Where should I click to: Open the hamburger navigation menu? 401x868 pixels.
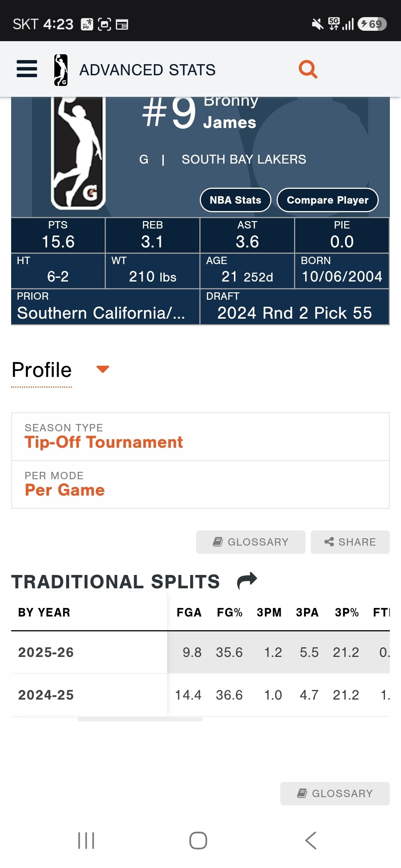27,69
